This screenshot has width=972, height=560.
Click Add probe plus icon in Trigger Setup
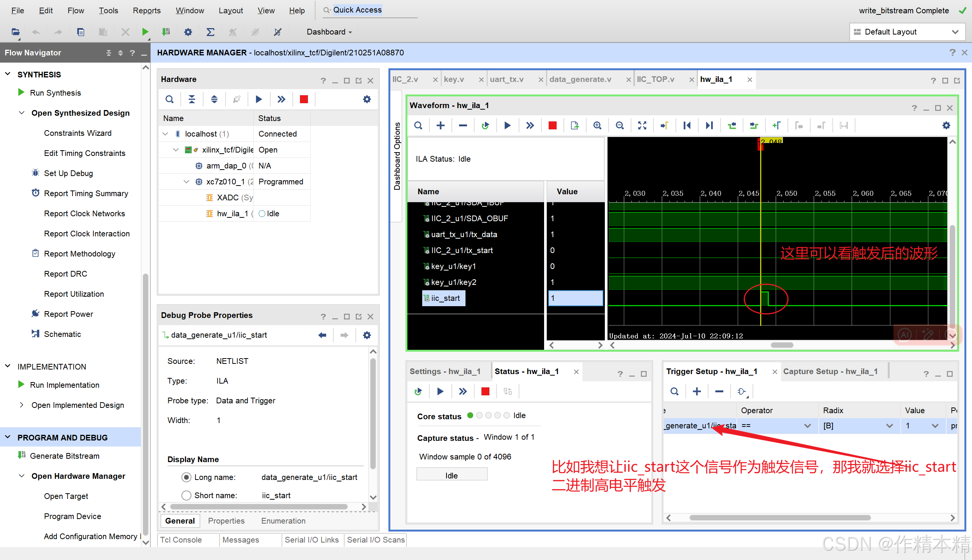point(696,391)
